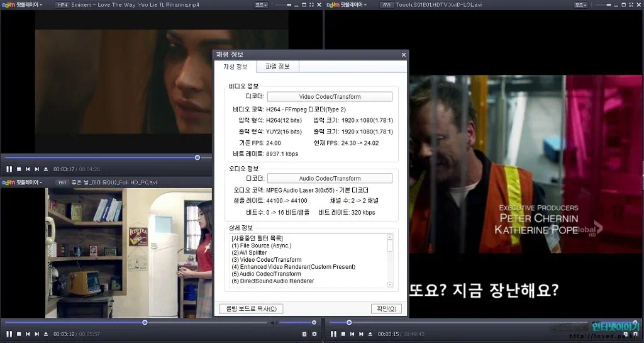Open Daum 팟플레이어 menu in IU 좋은 날 player
Screen dimensions: 644x343
(22, 183)
